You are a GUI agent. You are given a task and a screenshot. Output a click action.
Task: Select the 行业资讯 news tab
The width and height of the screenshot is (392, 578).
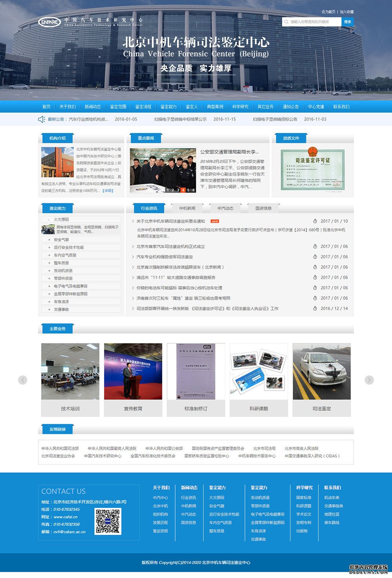tap(149, 208)
